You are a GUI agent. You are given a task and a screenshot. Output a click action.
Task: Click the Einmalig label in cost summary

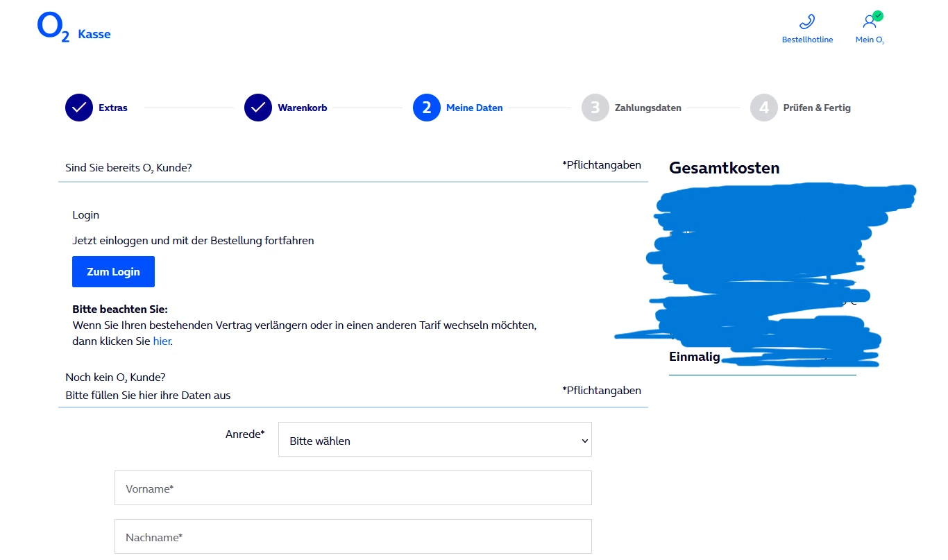pyautogui.click(x=695, y=357)
